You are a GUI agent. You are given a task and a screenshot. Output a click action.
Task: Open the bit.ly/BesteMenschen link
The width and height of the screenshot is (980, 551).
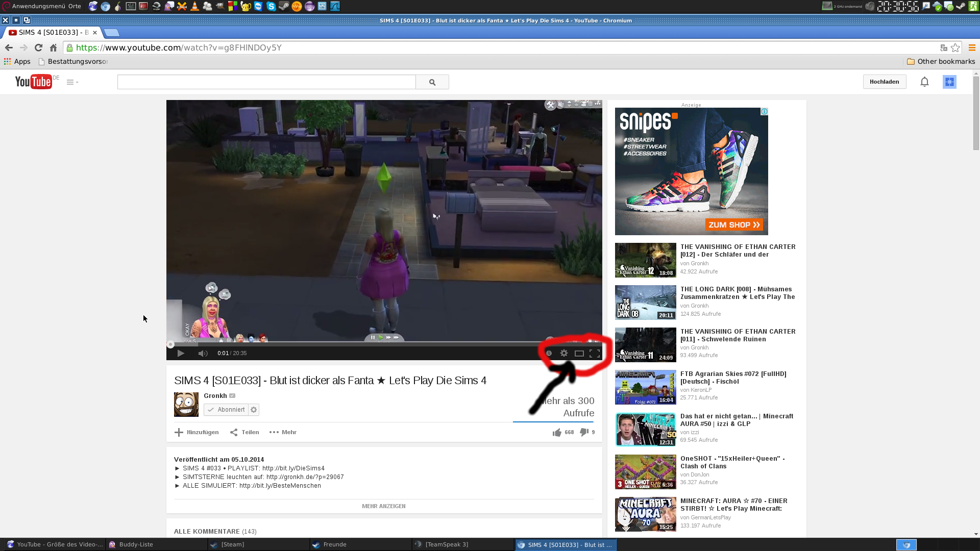click(280, 486)
